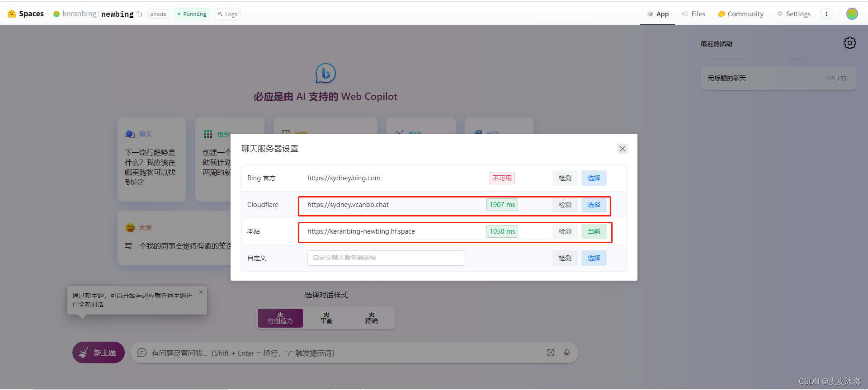Click the Bing Copilot logo
The width and height of the screenshot is (868, 390).
click(x=325, y=73)
